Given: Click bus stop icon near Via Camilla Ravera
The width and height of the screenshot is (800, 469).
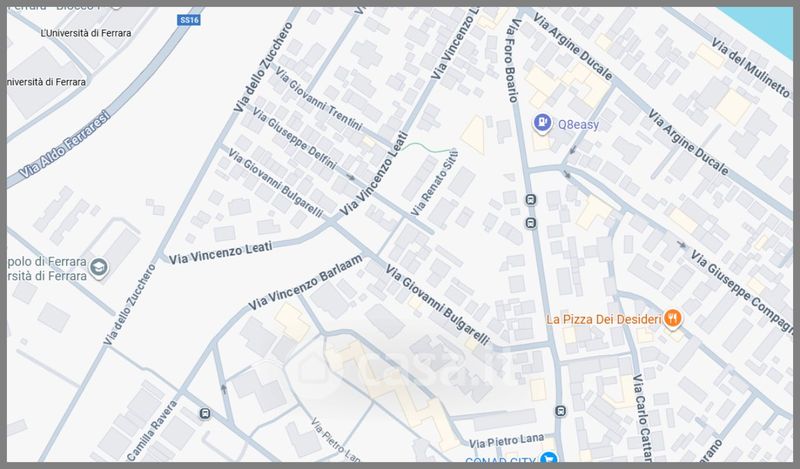Looking at the screenshot, I should (x=205, y=414).
